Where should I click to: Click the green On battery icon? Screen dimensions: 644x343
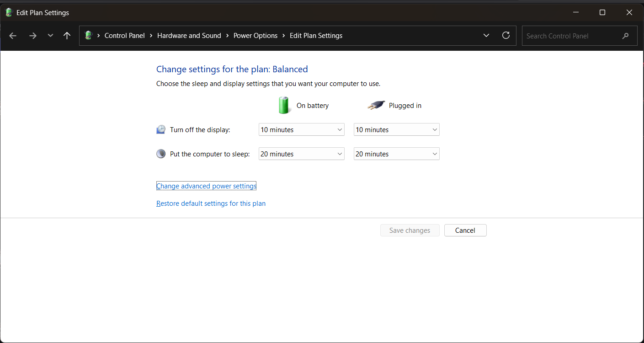pos(284,105)
